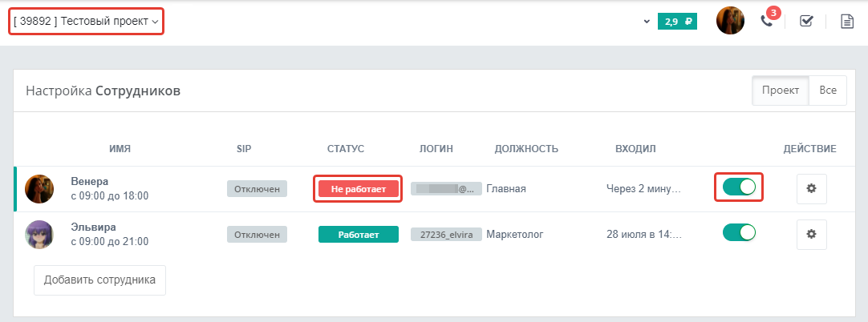
Task: Open the phone calls icon with badge
Action: 767,22
